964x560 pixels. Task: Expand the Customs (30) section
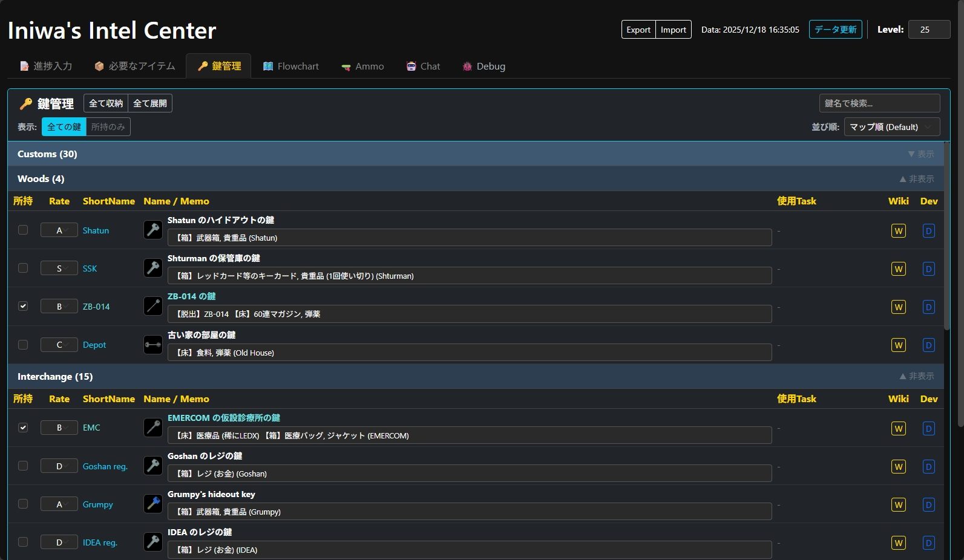[920, 154]
